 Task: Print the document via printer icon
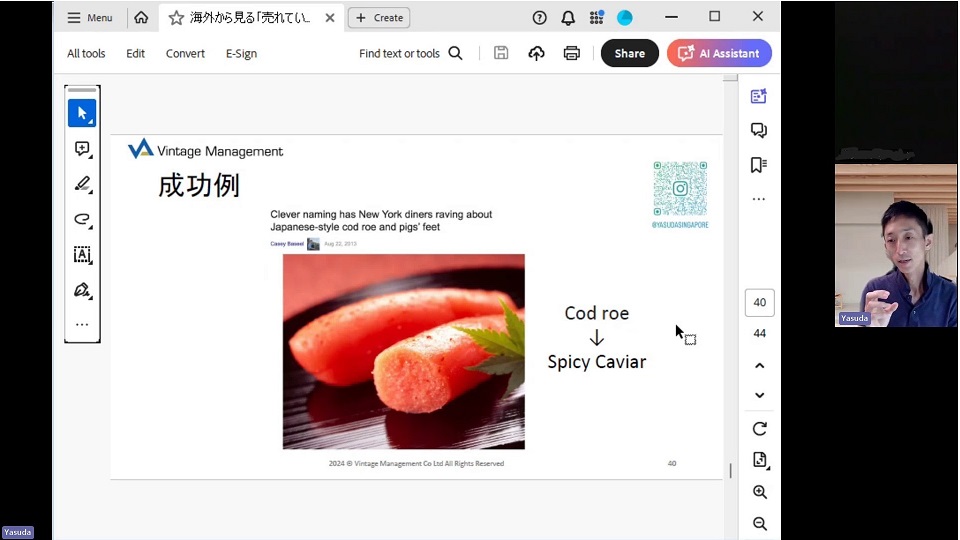click(x=571, y=53)
